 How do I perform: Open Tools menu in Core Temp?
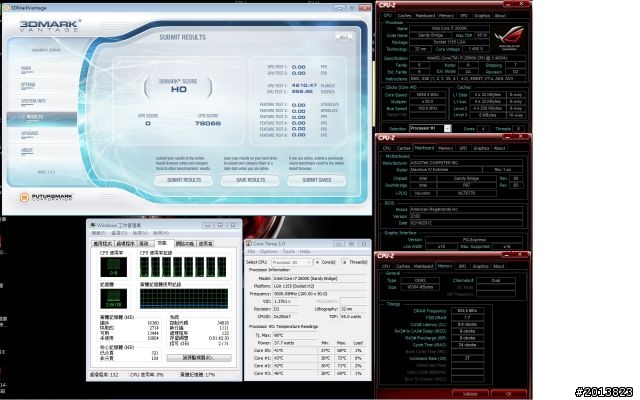(289, 251)
